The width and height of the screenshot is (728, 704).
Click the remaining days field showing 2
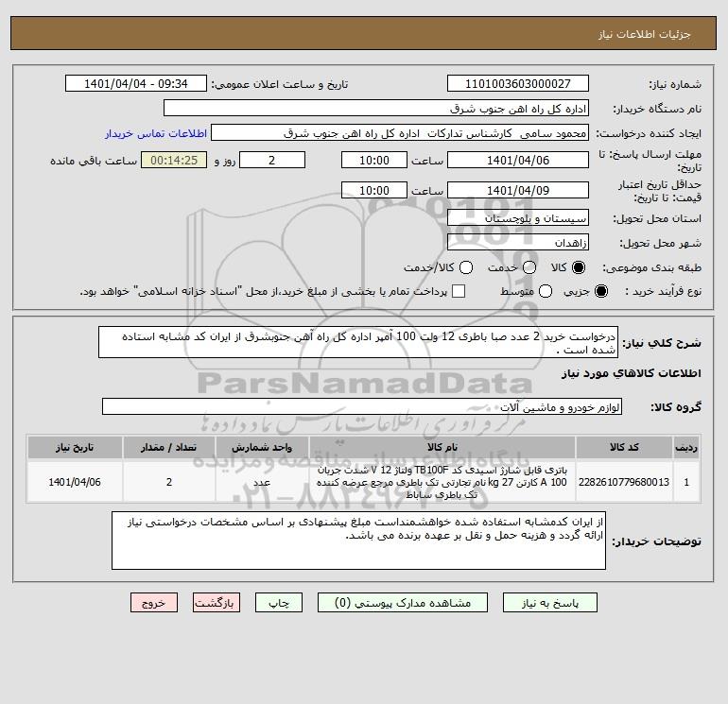point(272,160)
